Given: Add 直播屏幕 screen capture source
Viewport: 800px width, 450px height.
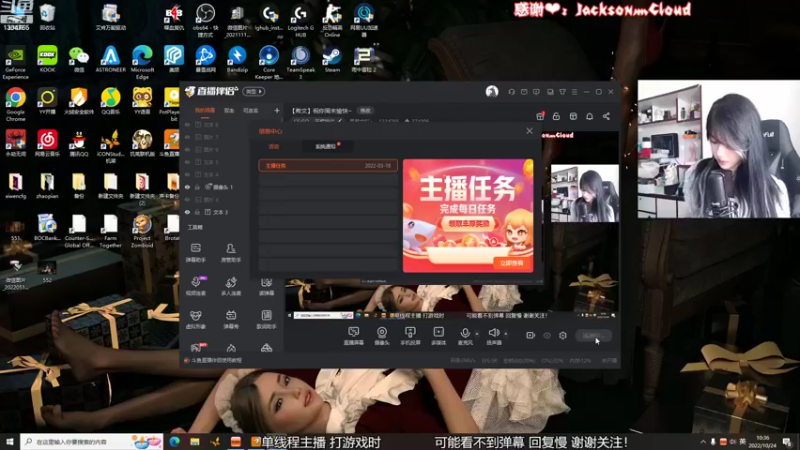Looking at the screenshot, I should pyautogui.click(x=353, y=336).
